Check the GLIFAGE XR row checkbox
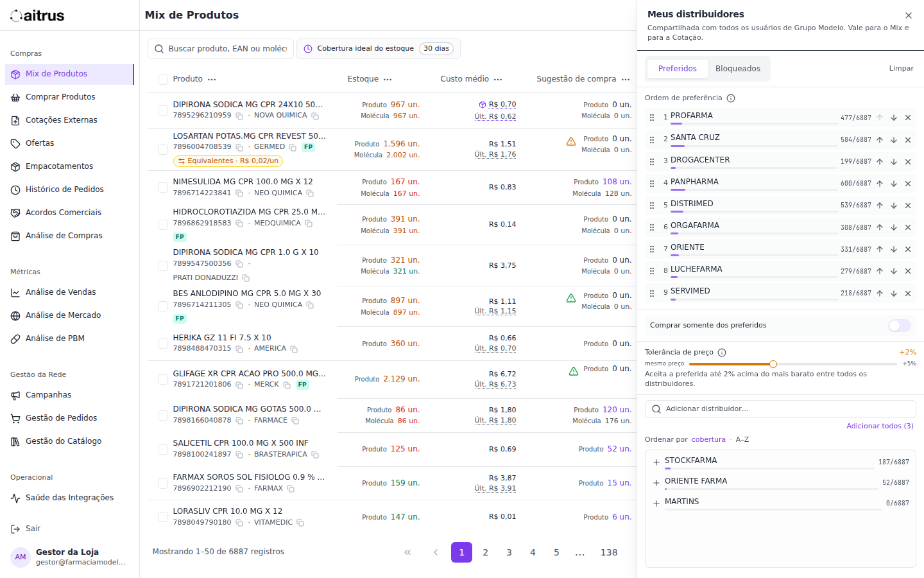 163,380
